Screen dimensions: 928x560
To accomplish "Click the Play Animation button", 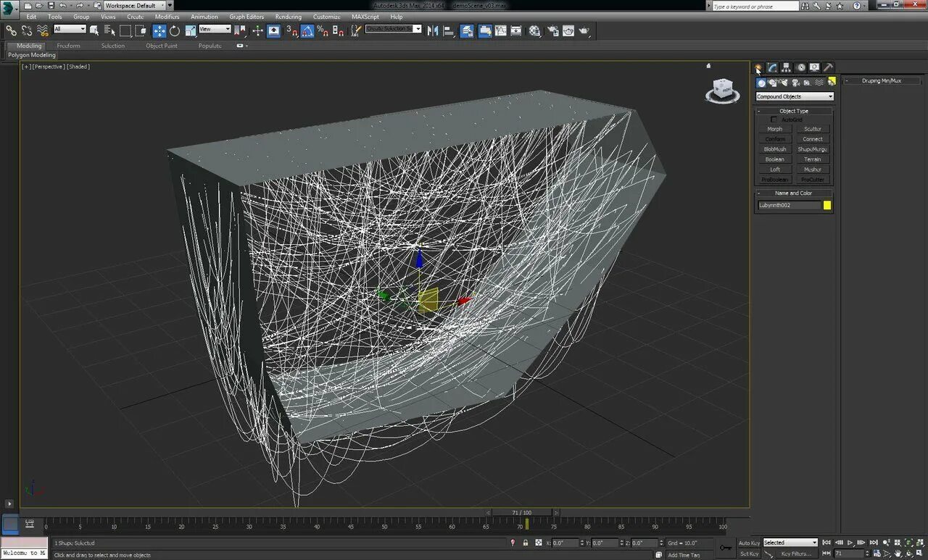I will click(x=850, y=543).
